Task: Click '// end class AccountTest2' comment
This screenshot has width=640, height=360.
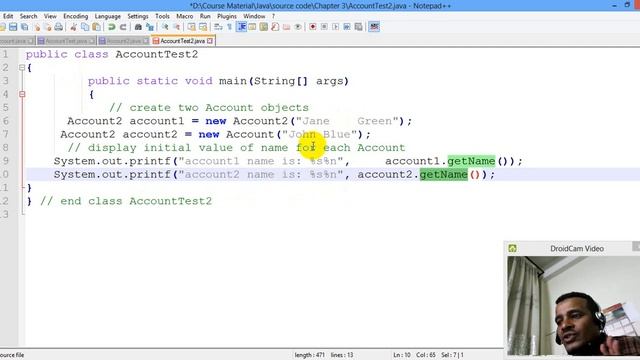Action: pos(126,201)
